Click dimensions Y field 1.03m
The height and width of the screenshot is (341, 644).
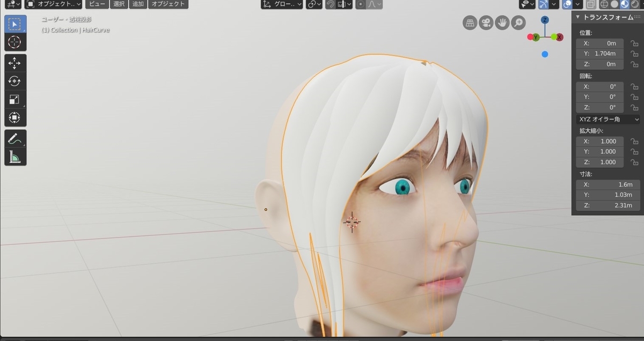click(x=608, y=195)
